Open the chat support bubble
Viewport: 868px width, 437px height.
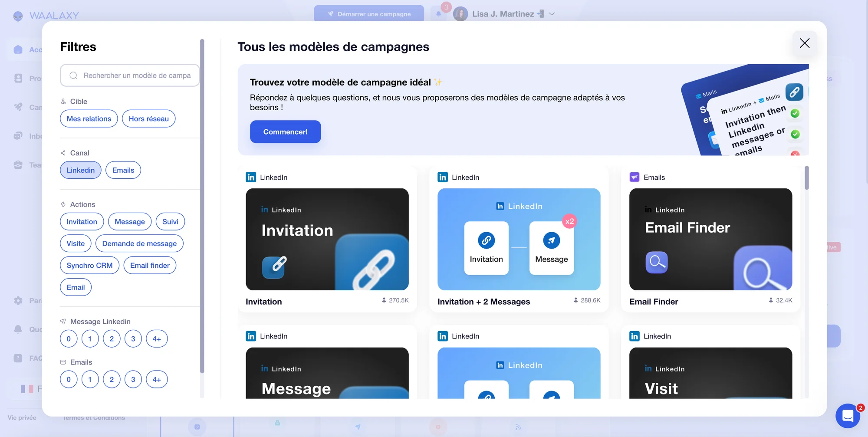848,416
